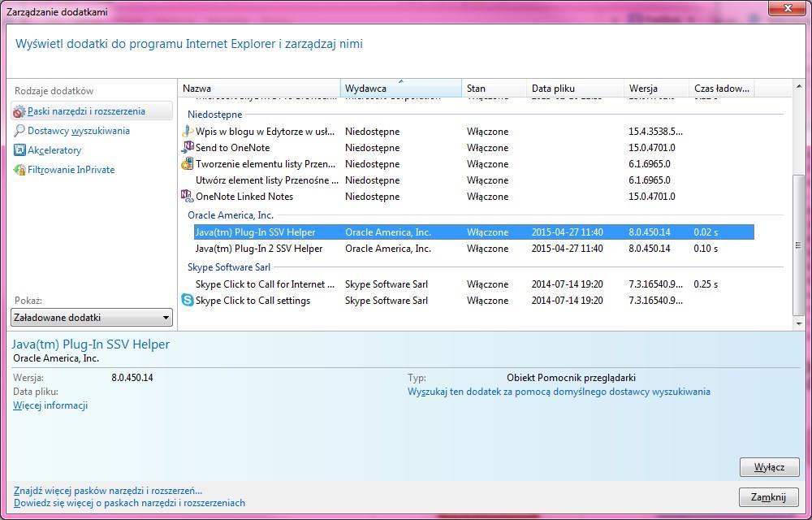Sort by the Wersja column header
Viewport: 812px width, 520px height.
[657, 89]
